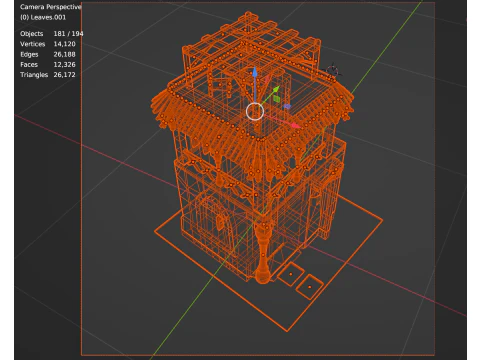This screenshot has width=480, height=360.
Task: Click the blue square plane handle of gizmo
Action: click(287, 106)
